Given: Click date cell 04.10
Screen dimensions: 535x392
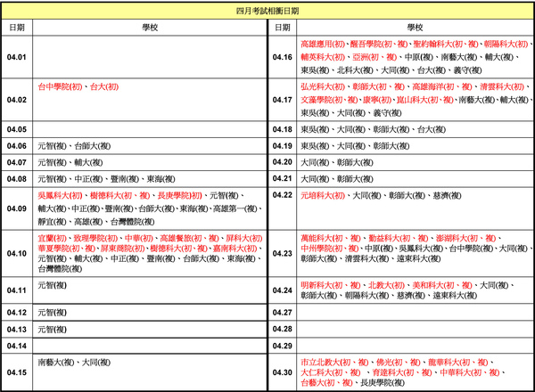Looking at the screenshot, I should [x=17, y=253].
